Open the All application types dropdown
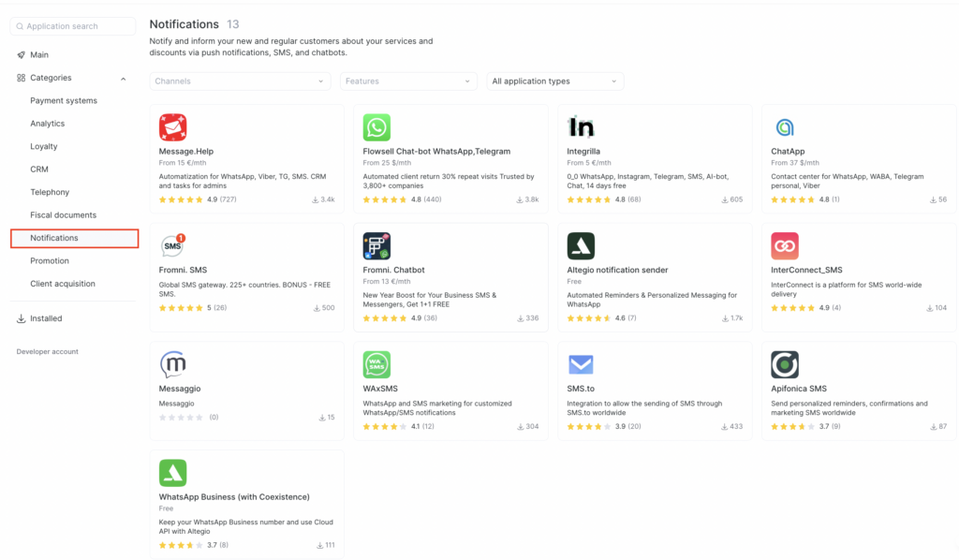This screenshot has height=560, width=959. click(x=554, y=81)
